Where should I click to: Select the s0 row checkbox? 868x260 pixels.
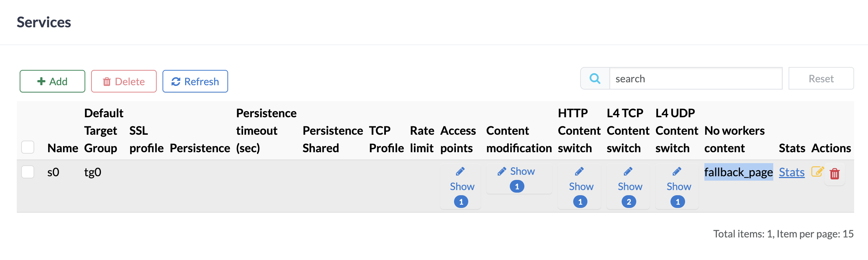click(x=28, y=172)
